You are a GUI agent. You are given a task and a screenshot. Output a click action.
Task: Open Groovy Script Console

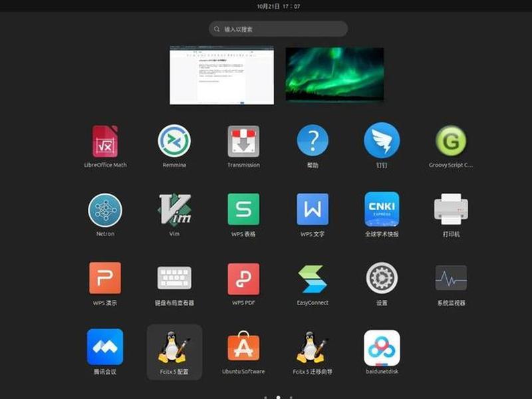[451, 141]
